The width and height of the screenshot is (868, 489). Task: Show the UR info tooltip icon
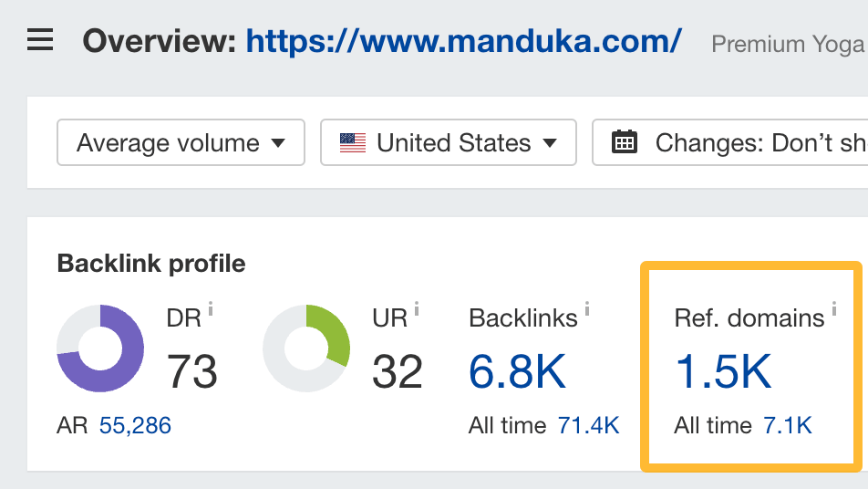click(417, 310)
